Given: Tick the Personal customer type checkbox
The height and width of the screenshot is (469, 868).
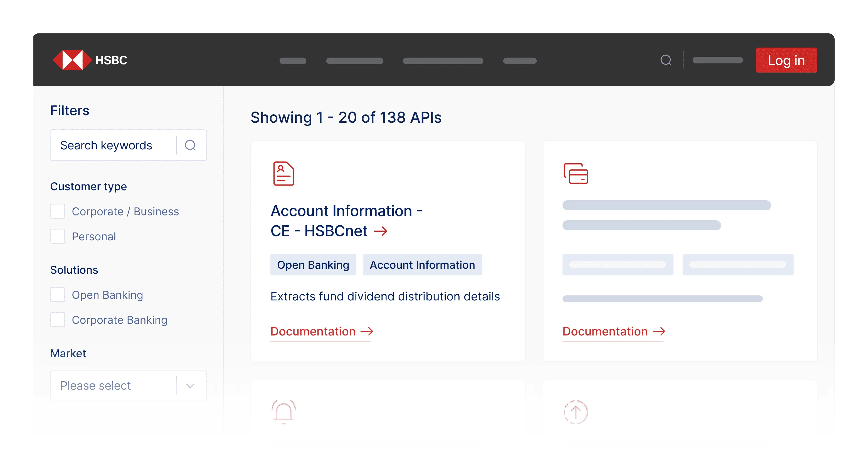Looking at the screenshot, I should (58, 236).
